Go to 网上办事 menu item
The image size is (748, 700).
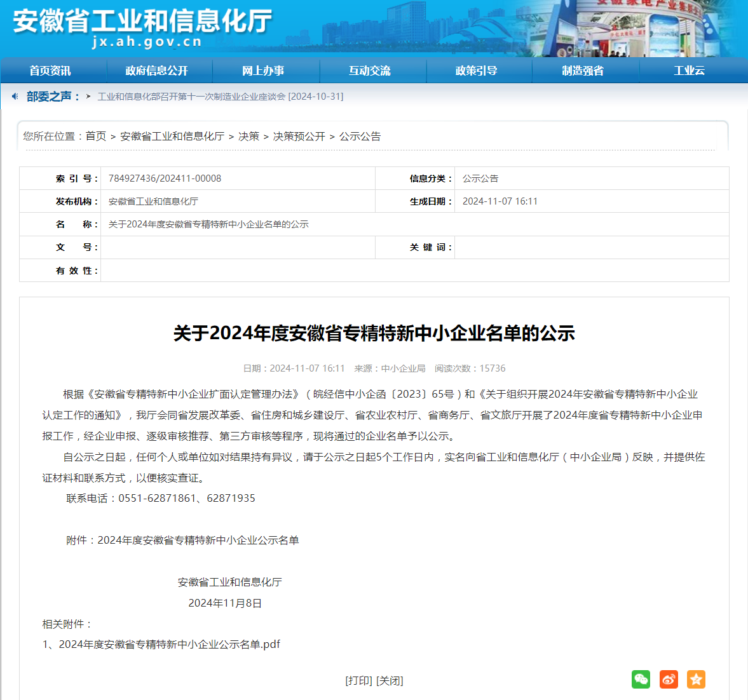263,71
